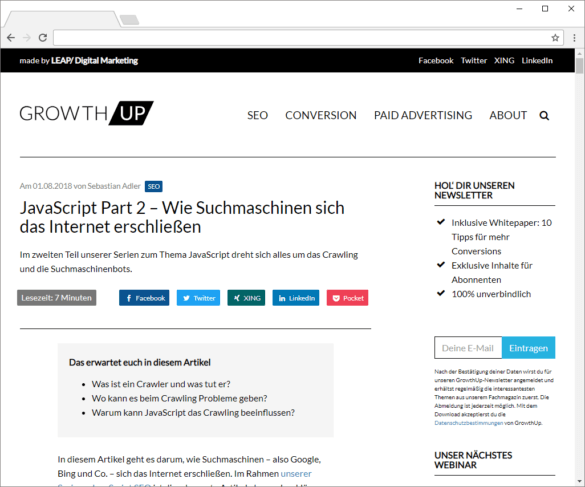The width and height of the screenshot is (585, 487).
Task: Share article via XING button
Action: point(246,298)
